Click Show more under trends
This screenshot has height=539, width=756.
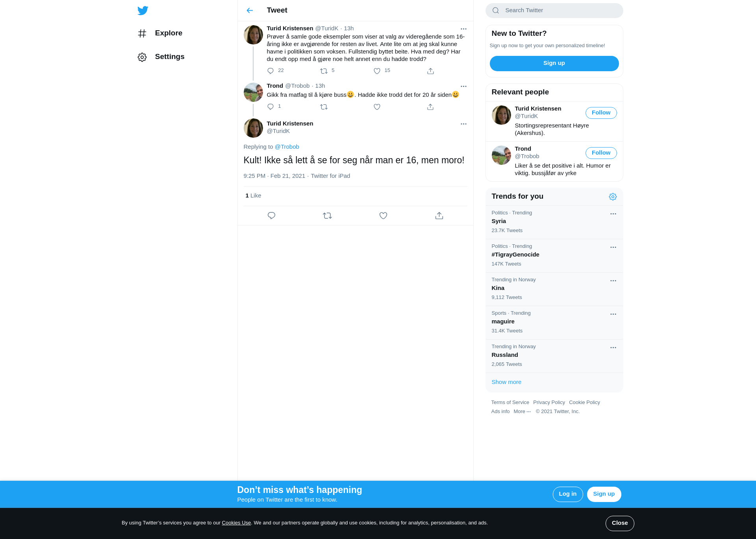tap(506, 382)
